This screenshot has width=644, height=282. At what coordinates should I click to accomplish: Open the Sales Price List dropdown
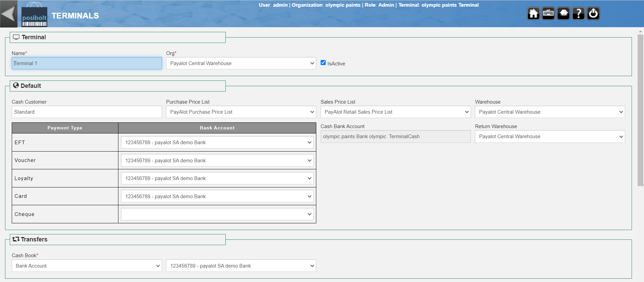(x=395, y=112)
